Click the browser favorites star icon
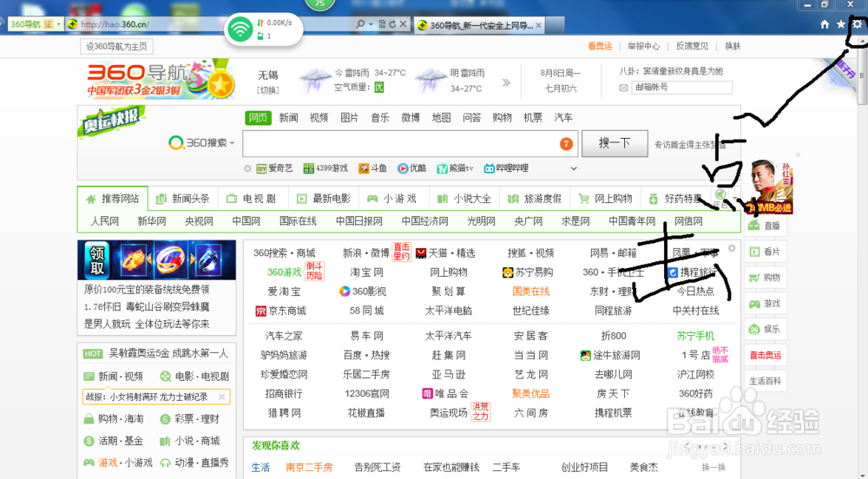This screenshot has height=479, width=868. tap(841, 24)
